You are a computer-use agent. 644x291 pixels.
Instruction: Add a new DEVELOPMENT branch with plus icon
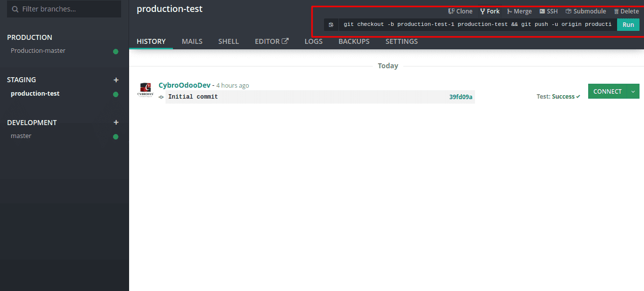tap(116, 123)
